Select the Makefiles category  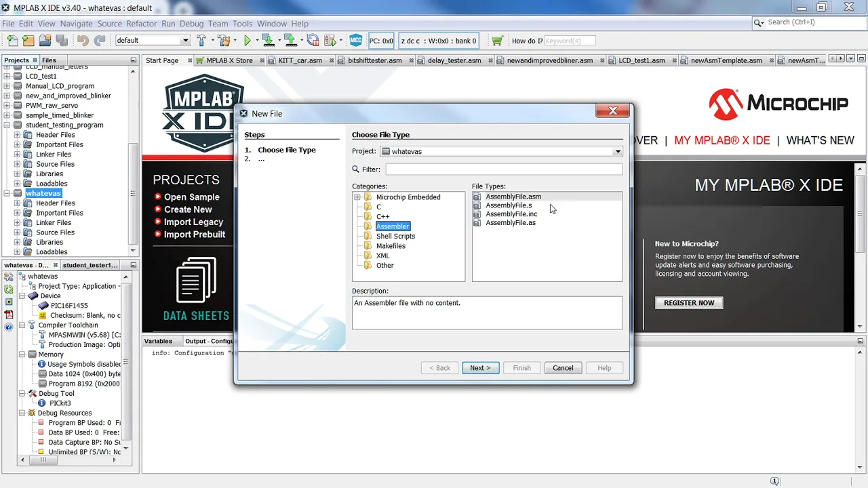point(391,246)
